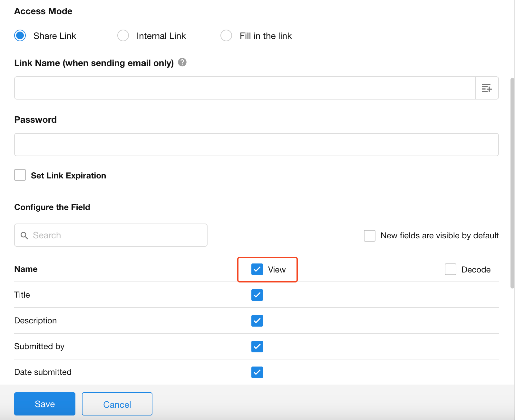Enable Set Link Expiration checkbox

point(20,175)
